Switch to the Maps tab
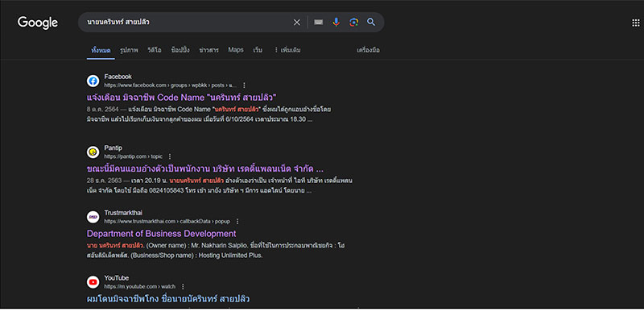The height and width of the screenshot is (312, 644). point(236,50)
